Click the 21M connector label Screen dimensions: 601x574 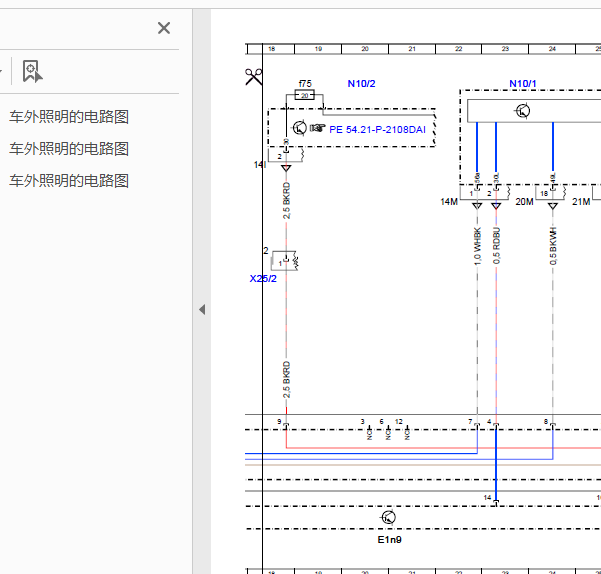[581, 202]
